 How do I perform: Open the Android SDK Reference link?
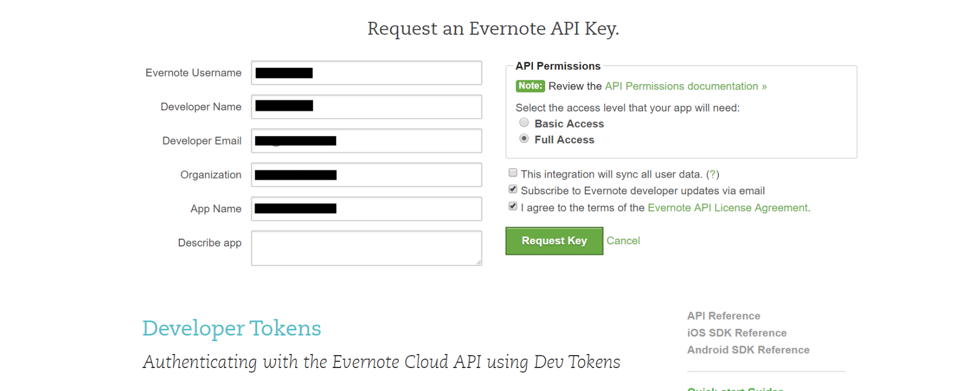(x=748, y=350)
